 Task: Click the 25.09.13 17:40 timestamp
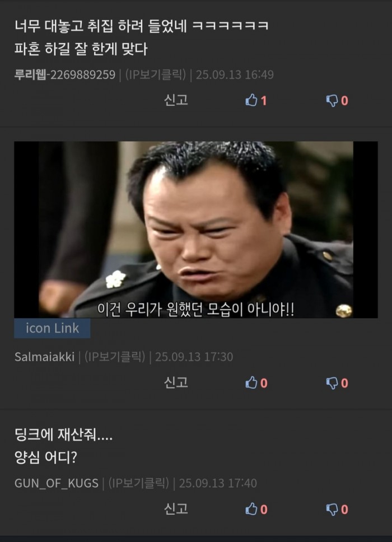218,483
